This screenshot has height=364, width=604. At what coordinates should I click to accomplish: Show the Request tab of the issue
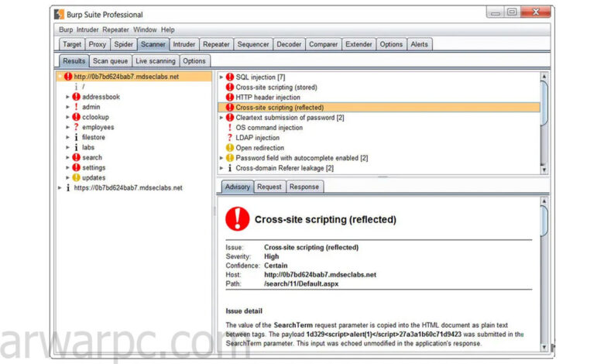point(269,187)
